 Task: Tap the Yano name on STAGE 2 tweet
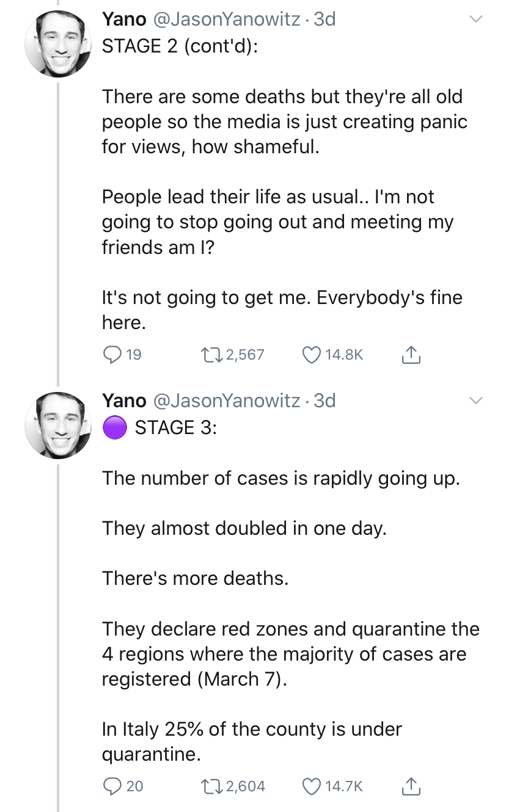(x=124, y=20)
